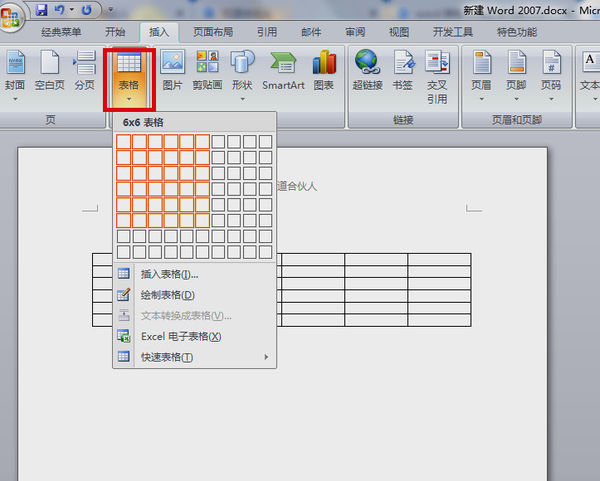600x481 pixels.
Task: Click the top-left cell of table grid
Action: tap(124, 142)
